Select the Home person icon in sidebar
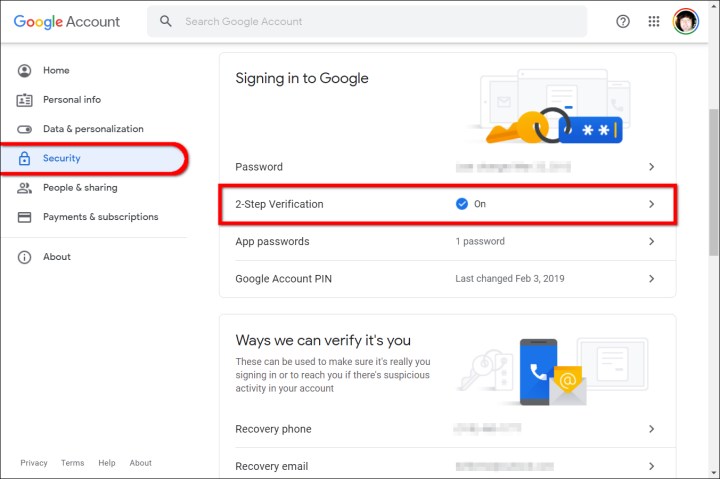This screenshot has width=720, height=479. point(24,70)
